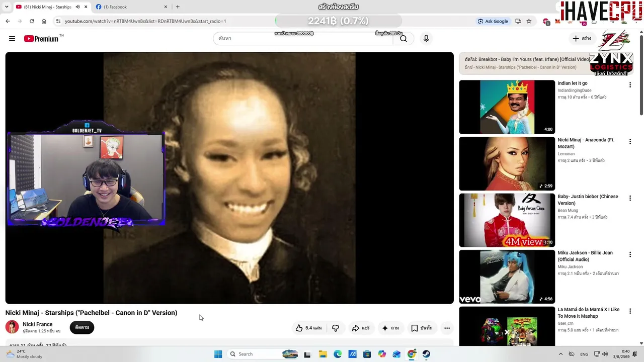644x362 pixels.
Task: Click the Miku Jackson channel name
Action: pos(570,267)
